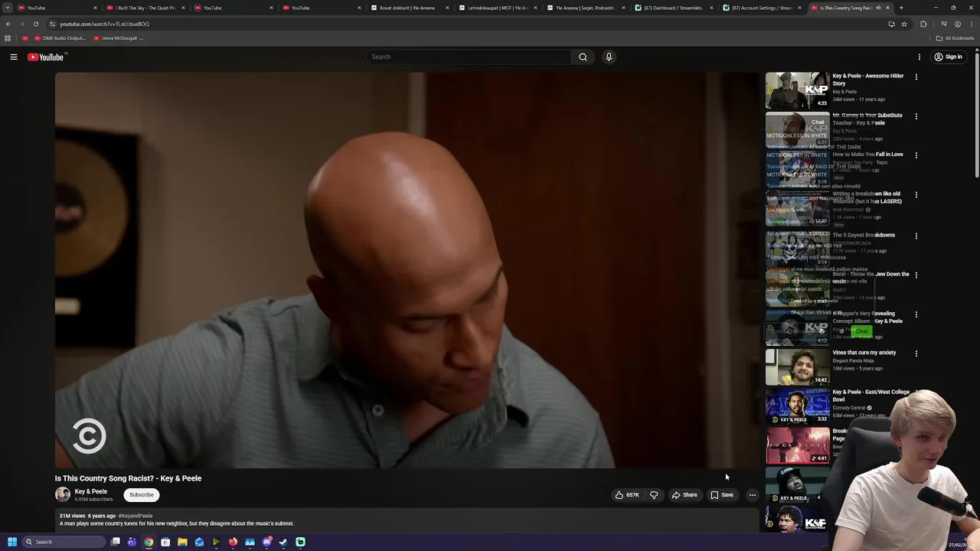Switch to Lehmänkaupat MOT tab

point(498,8)
